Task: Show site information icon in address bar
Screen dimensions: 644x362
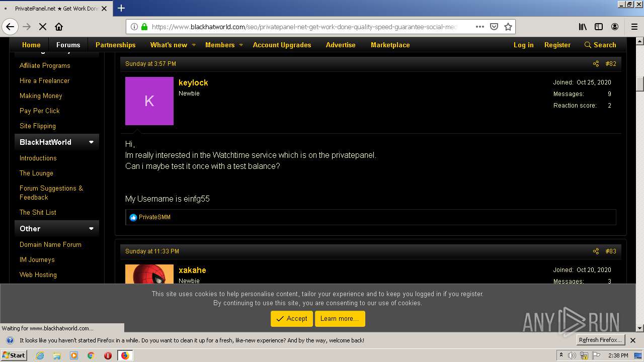Action: (x=134, y=27)
